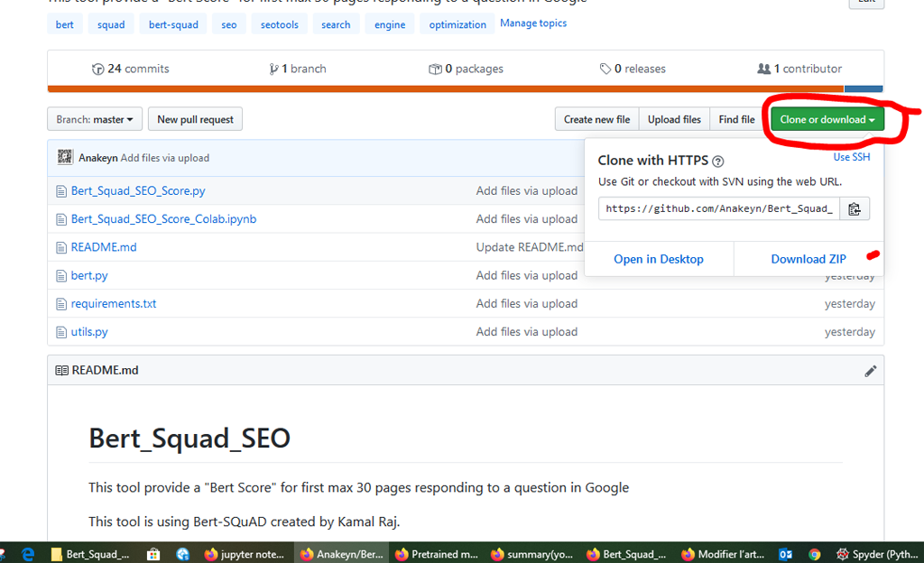Click the Anakeyn avatar image
The height and width of the screenshot is (563, 924).
[x=65, y=157]
